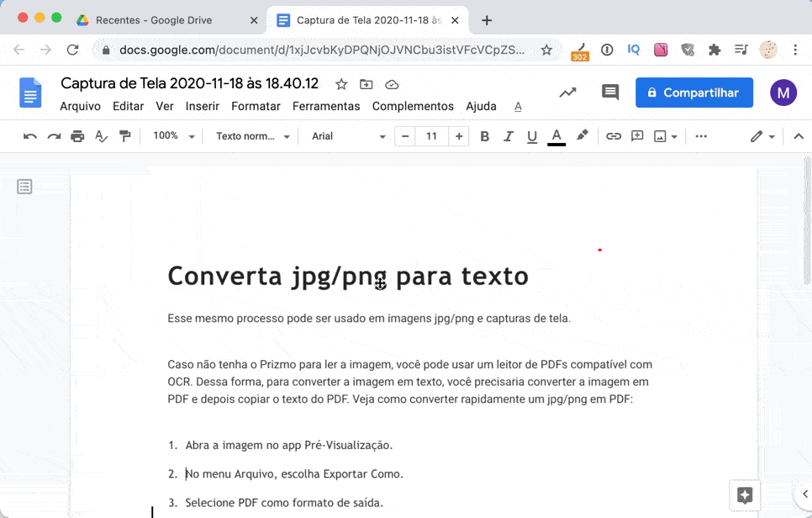
Task: Open the browser extensions puzzle icon
Action: [x=714, y=50]
